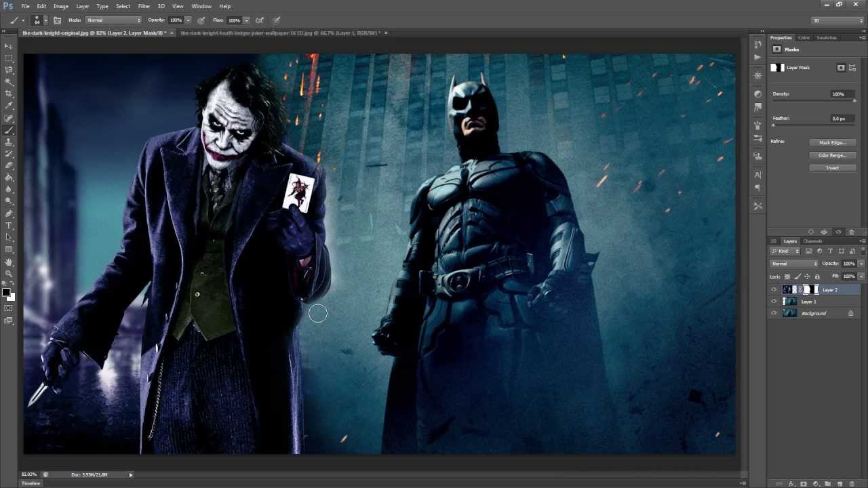Open layer blend mode dropdown Normal
Image resolution: width=868 pixels, height=488 pixels.
tap(795, 264)
